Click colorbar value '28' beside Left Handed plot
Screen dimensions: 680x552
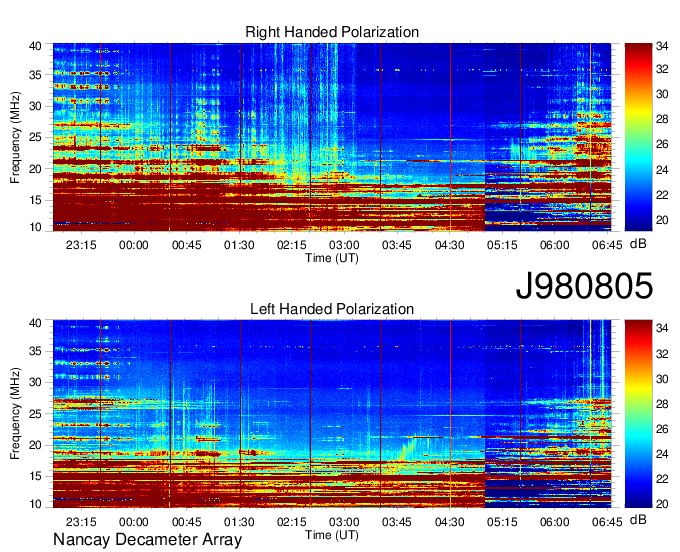click(x=662, y=403)
